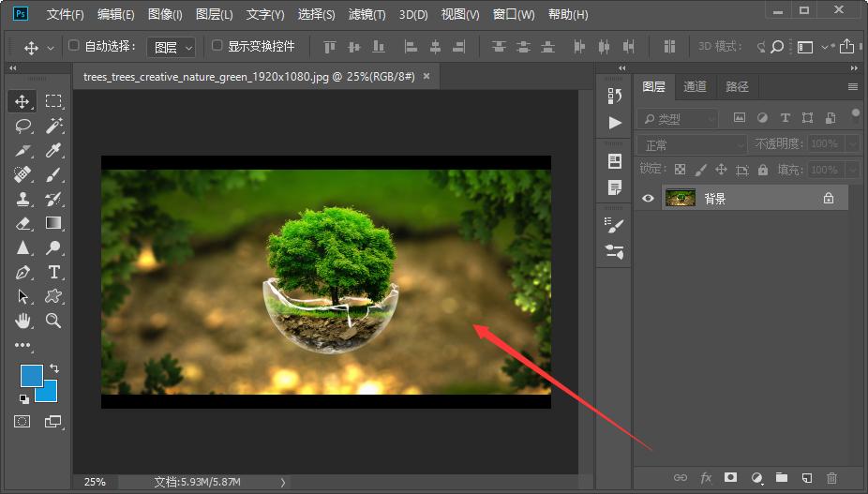Select the Horizontal Type tool

pyautogui.click(x=54, y=272)
